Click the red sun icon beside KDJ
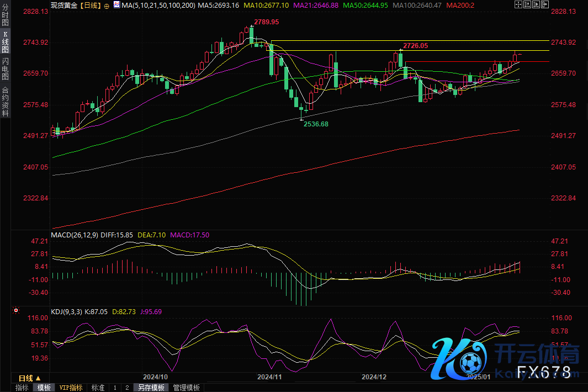This screenshot has height=392, width=588. [15, 311]
